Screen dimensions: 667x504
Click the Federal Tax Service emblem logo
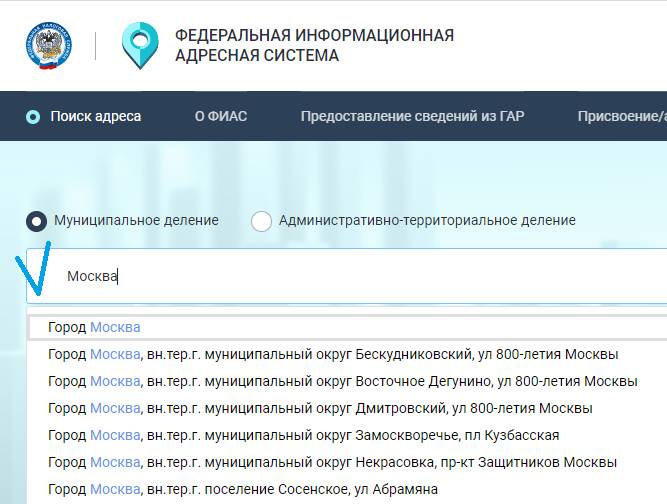[48, 46]
